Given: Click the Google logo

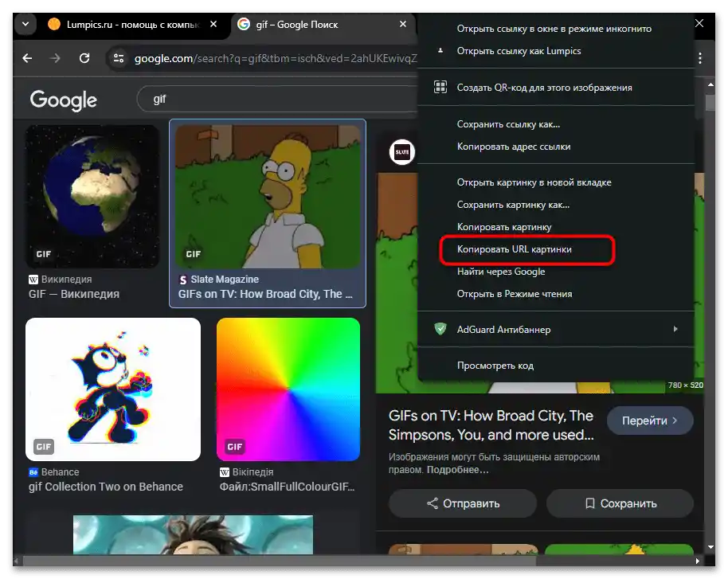Looking at the screenshot, I should (64, 100).
